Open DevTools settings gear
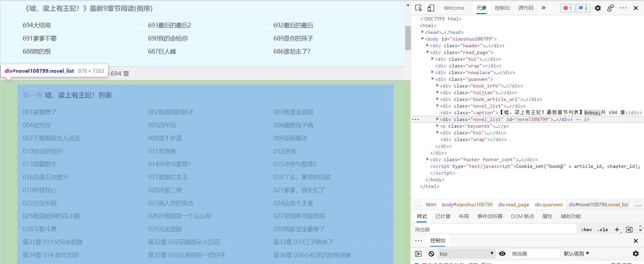644x264 pixels. pyautogui.click(x=598, y=8)
